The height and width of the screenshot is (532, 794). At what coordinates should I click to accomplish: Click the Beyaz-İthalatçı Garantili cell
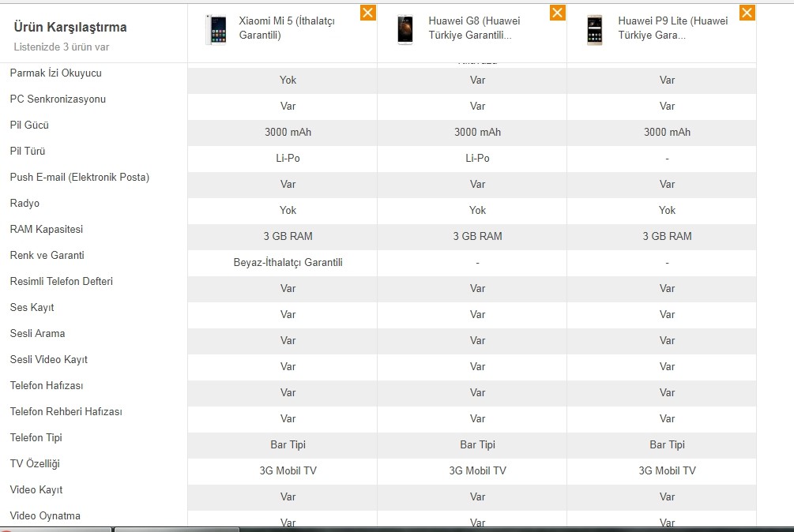(x=288, y=263)
